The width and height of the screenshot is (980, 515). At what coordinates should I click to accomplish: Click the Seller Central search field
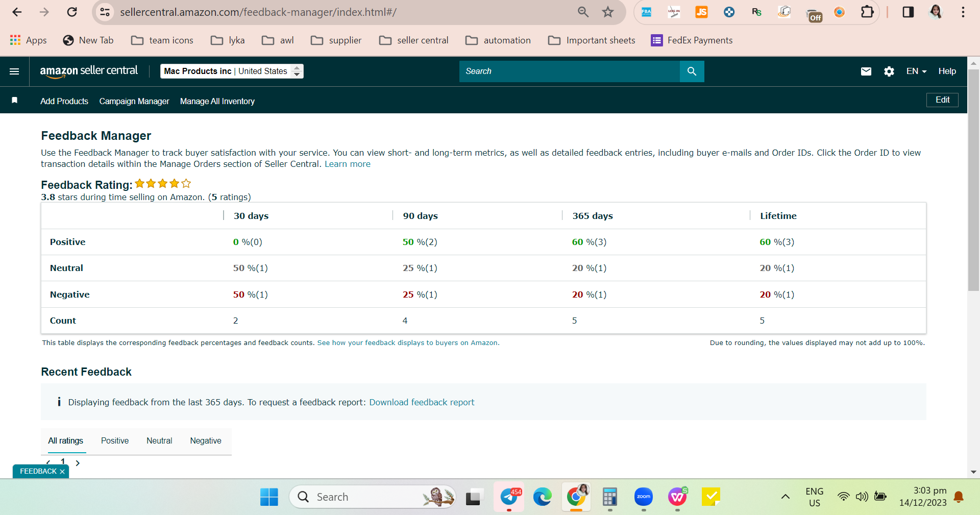coord(569,71)
